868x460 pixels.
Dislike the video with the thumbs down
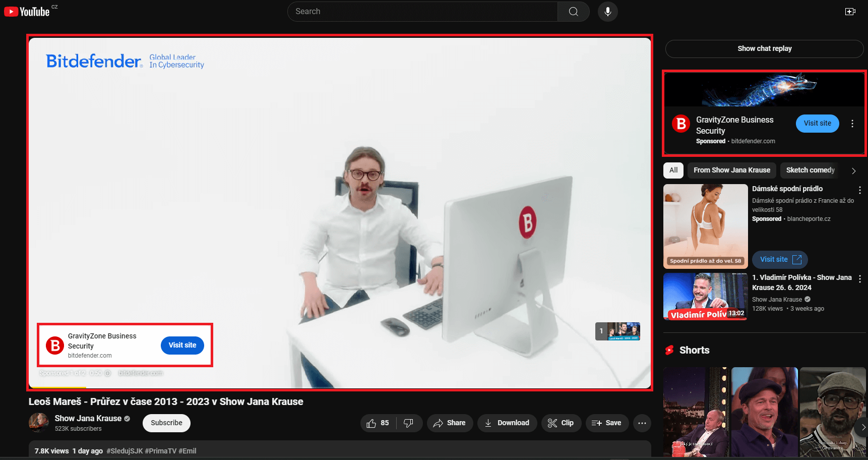409,423
